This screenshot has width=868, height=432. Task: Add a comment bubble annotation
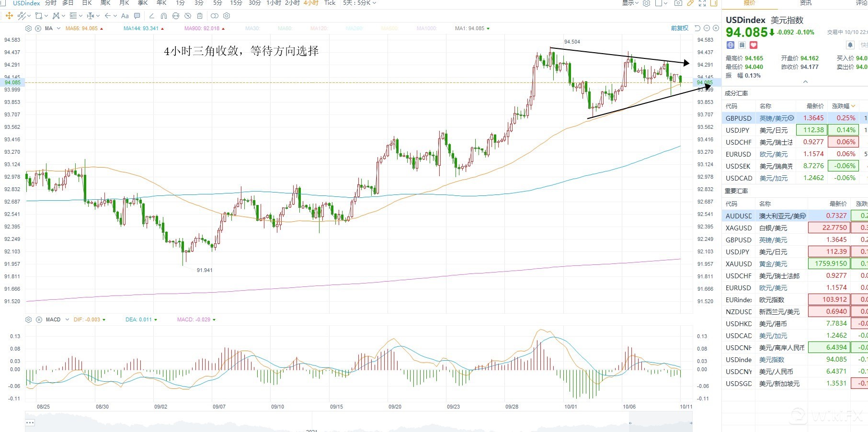(137, 16)
